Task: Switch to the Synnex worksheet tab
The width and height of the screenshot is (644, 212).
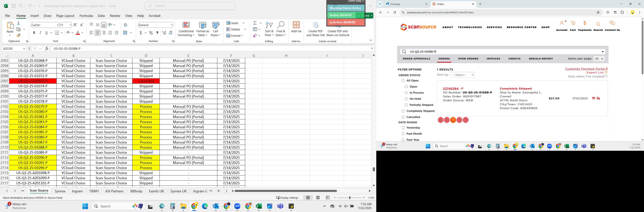Action: click(60, 191)
